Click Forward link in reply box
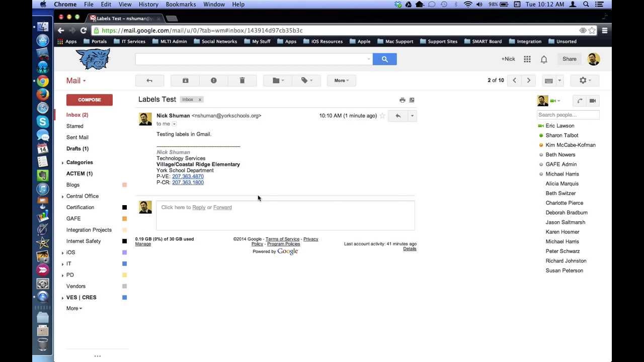This screenshot has width=644, height=362. pos(222,207)
